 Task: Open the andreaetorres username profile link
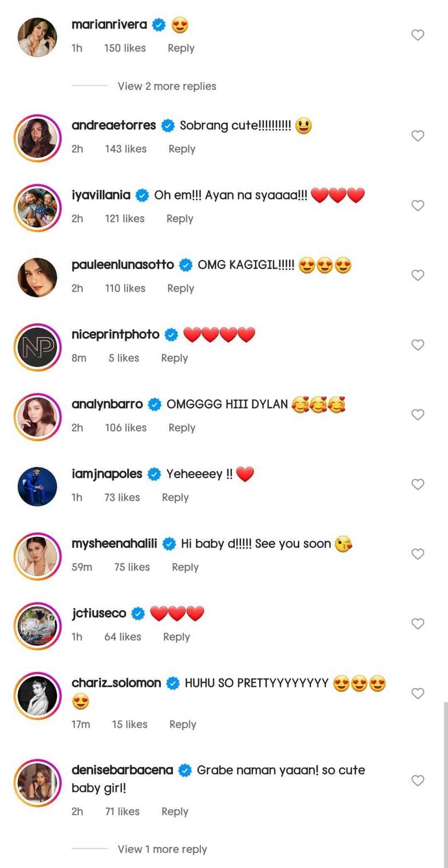click(x=114, y=126)
